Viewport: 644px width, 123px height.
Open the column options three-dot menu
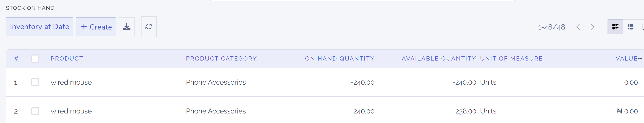click(639, 59)
